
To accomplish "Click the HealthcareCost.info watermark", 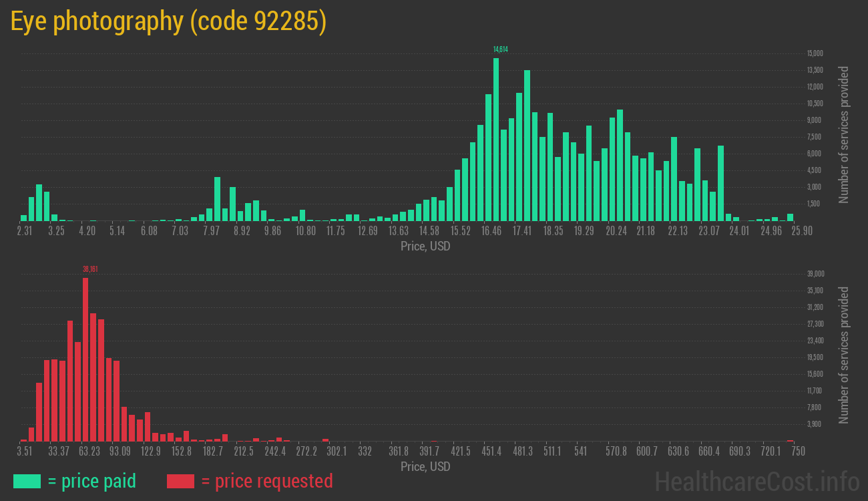I will pyautogui.click(x=756, y=481).
